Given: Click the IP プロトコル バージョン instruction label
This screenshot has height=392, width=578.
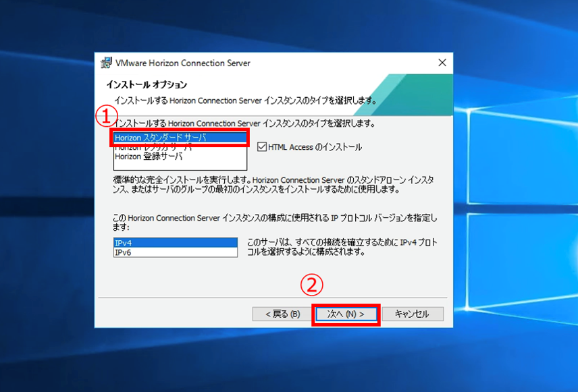Looking at the screenshot, I should coord(273,223).
